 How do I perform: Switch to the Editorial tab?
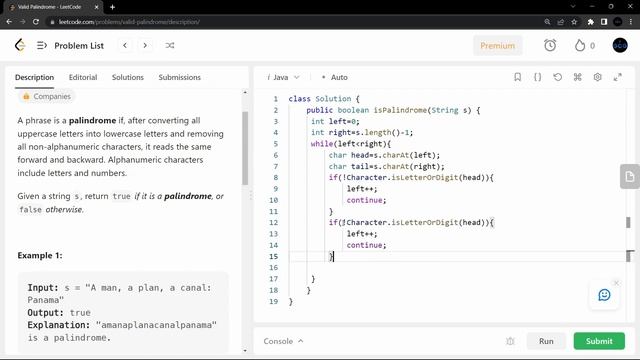83,77
